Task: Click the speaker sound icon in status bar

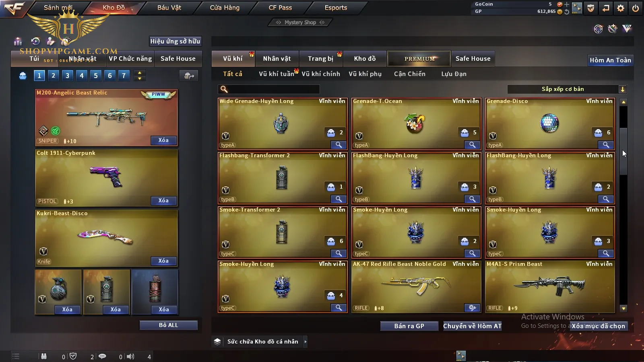Action: tap(130, 356)
